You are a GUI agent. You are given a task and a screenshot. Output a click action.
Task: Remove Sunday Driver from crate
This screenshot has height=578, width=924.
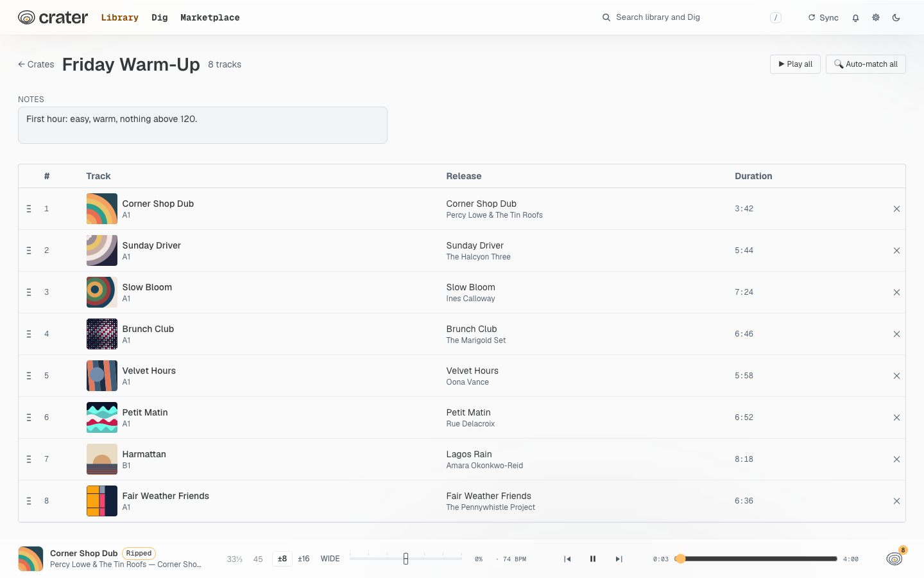[896, 250]
